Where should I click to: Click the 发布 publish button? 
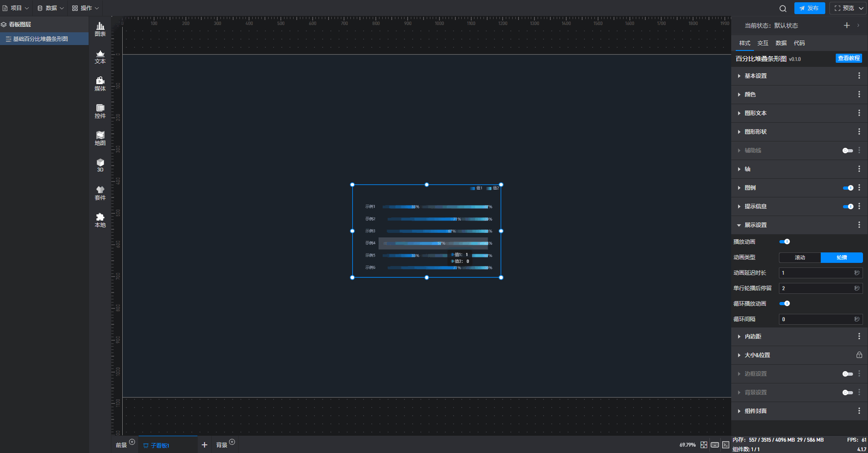(809, 8)
